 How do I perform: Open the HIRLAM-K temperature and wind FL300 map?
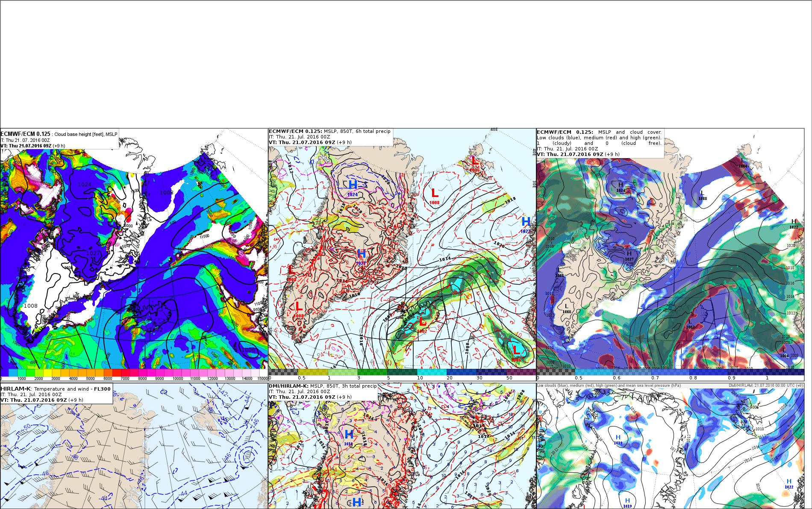[134, 446]
